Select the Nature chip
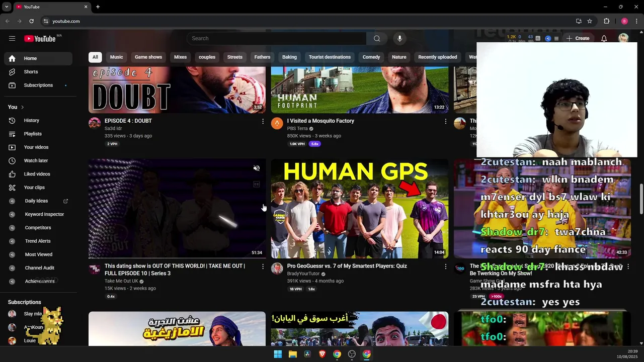 399,57
